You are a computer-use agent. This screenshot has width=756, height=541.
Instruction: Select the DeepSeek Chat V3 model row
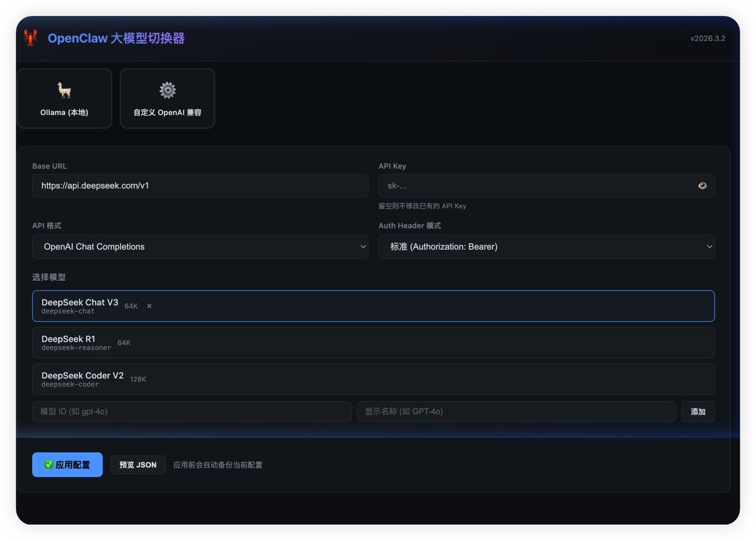[374, 306]
